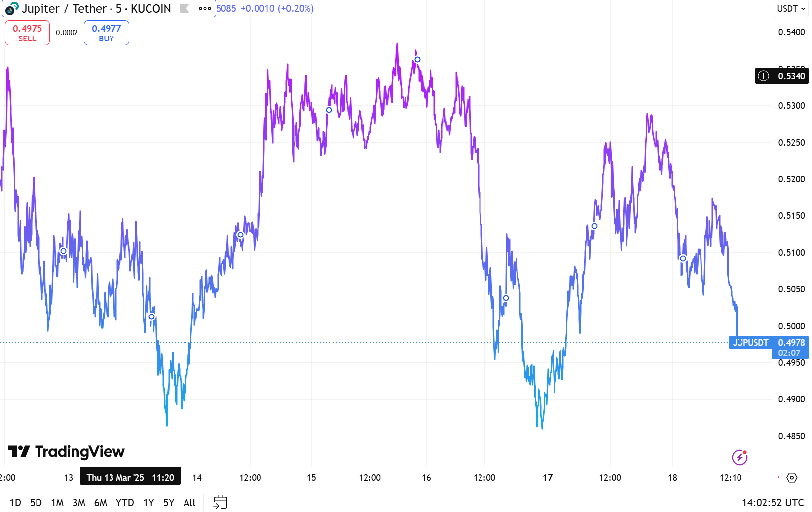Click the marker before 12:00 on day 14

pyautogui.click(x=240, y=235)
